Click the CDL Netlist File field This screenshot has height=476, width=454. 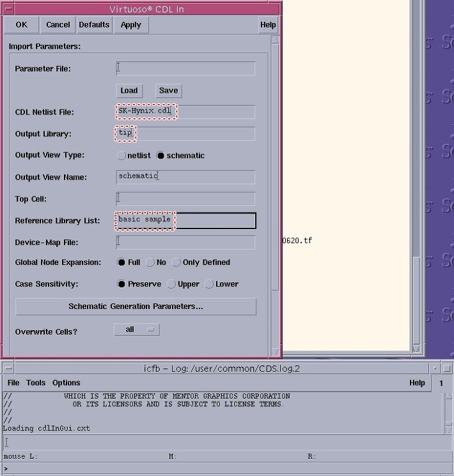(185, 112)
